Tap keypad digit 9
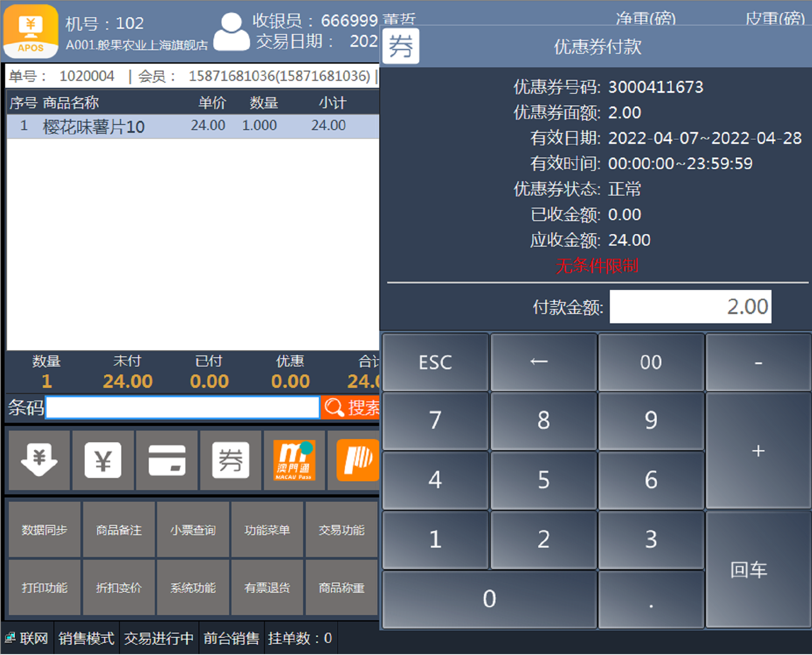This screenshot has height=655, width=812. 651,420
